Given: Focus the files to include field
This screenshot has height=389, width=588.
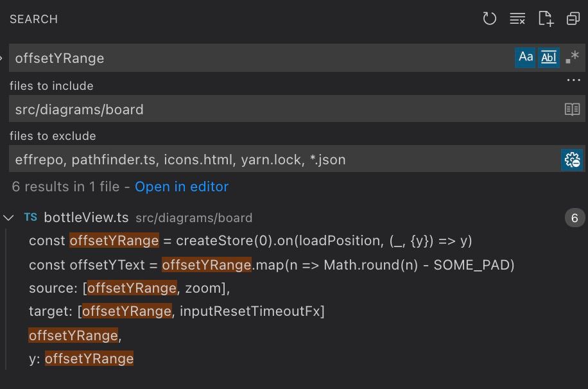Looking at the screenshot, I should click(x=282, y=109).
